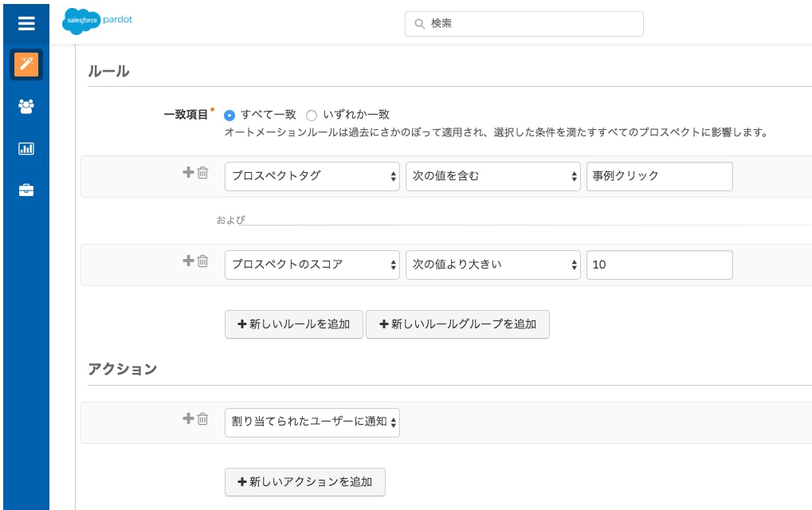Open the 次の値を含む operator dropdown
Image resolution: width=812 pixels, height=510 pixels.
[493, 177]
